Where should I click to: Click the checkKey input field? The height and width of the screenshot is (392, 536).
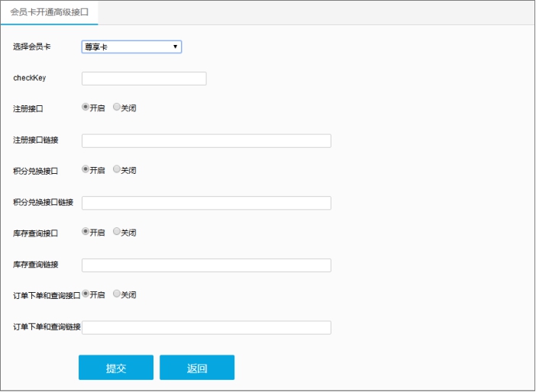click(x=144, y=79)
